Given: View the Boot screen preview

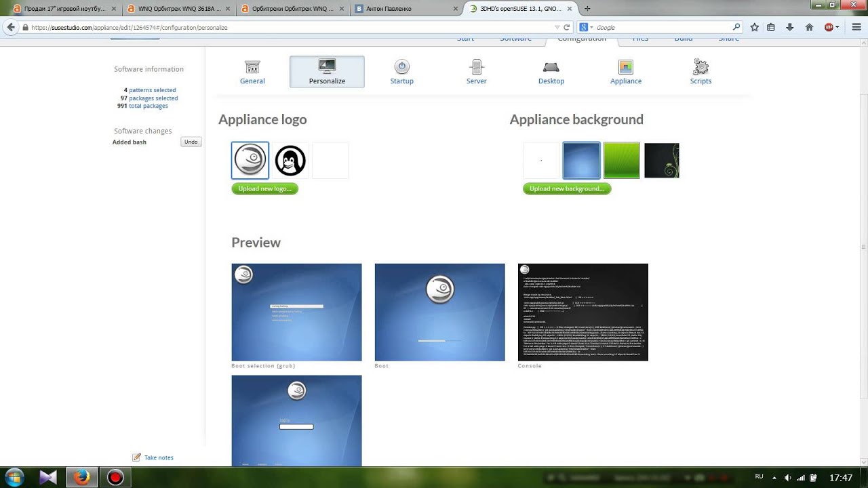Looking at the screenshot, I should click(439, 312).
